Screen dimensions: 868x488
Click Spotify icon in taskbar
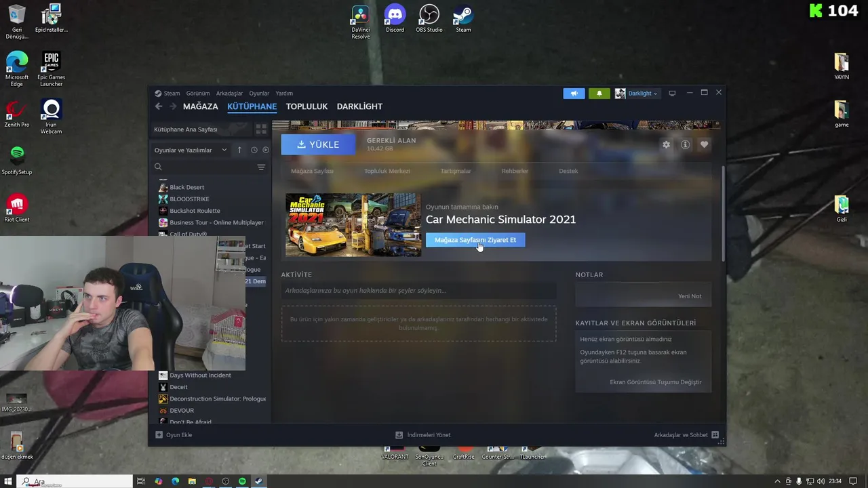point(242,481)
